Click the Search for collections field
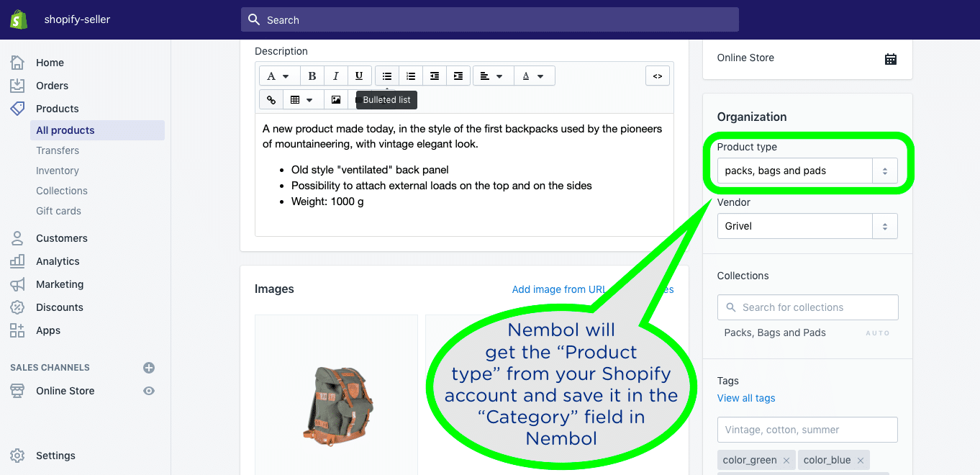The height and width of the screenshot is (475, 980). point(808,307)
